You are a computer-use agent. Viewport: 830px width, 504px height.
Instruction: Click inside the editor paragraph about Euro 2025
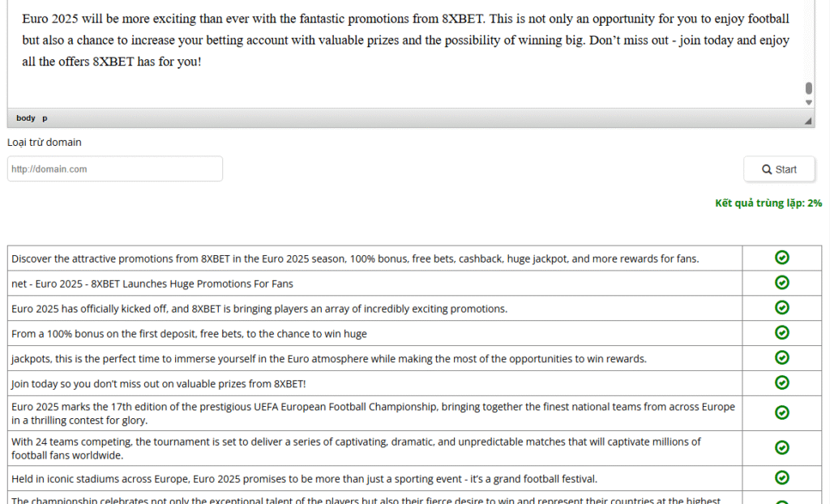405,40
